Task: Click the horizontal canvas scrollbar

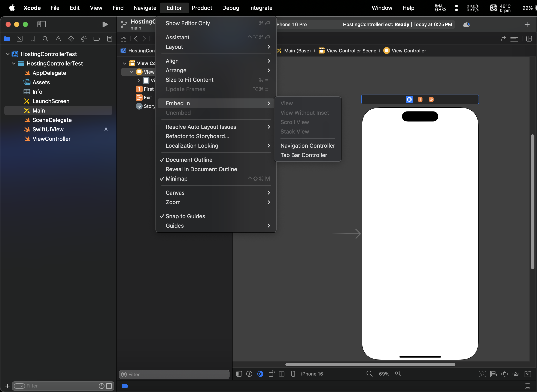Action: (x=370, y=364)
